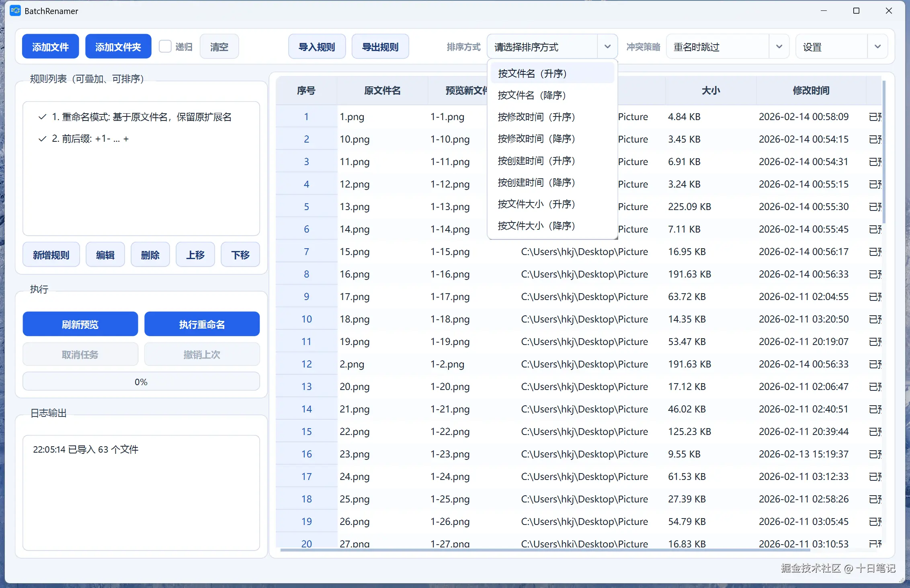Toggle checkmark on rule 2 前后缀
Image resolution: width=910 pixels, height=588 pixels.
click(42, 139)
